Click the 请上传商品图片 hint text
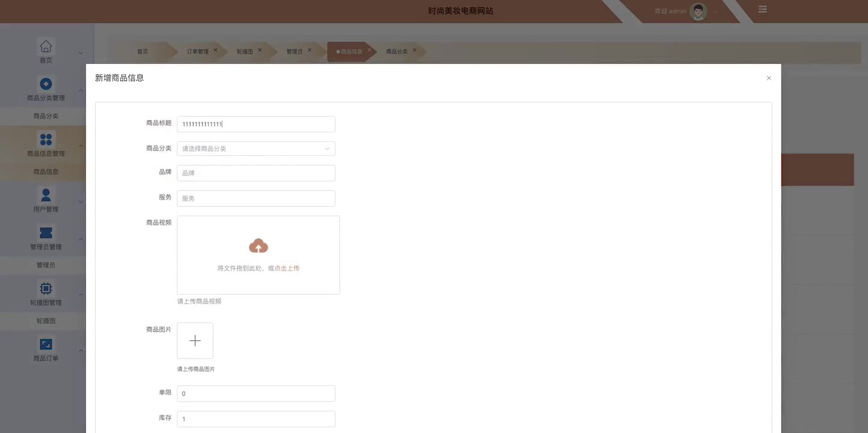Viewport: 868px width, 433px height. [196, 369]
